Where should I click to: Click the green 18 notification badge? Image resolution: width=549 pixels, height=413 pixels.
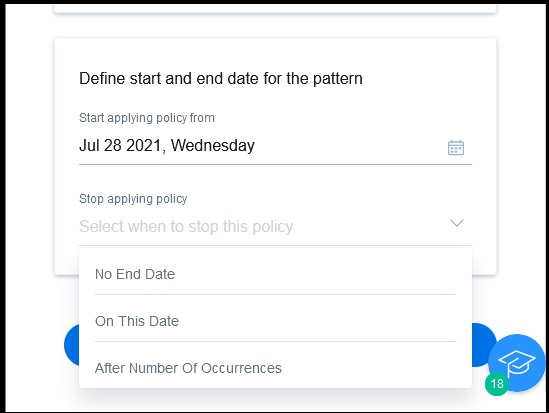tap(496, 384)
